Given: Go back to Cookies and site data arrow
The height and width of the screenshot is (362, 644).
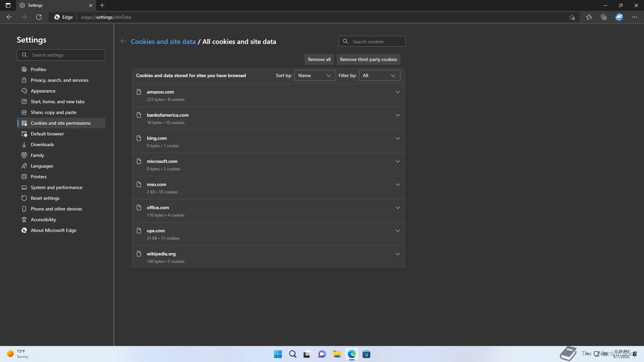Looking at the screenshot, I should click(123, 41).
